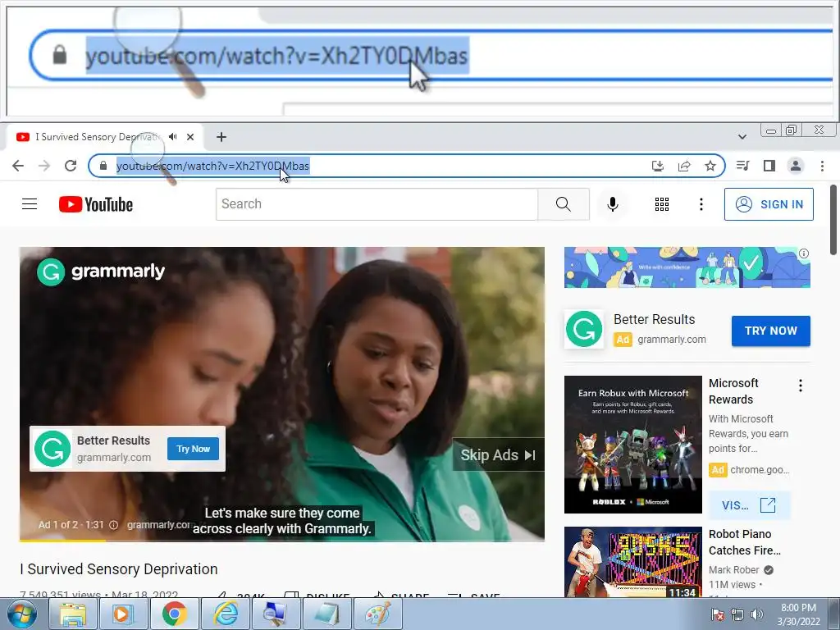Open the Chrome three-dot menu

[x=822, y=166]
